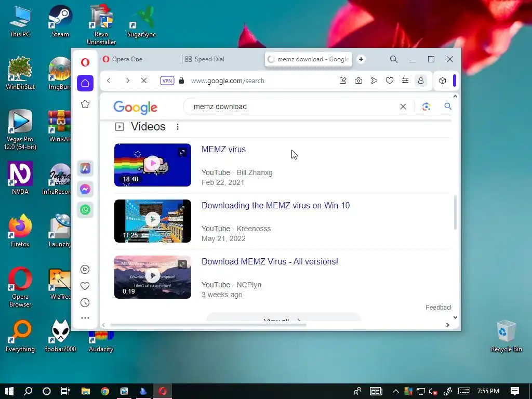Stop loading the page
The width and height of the screenshot is (532, 399).
coord(144,81)
